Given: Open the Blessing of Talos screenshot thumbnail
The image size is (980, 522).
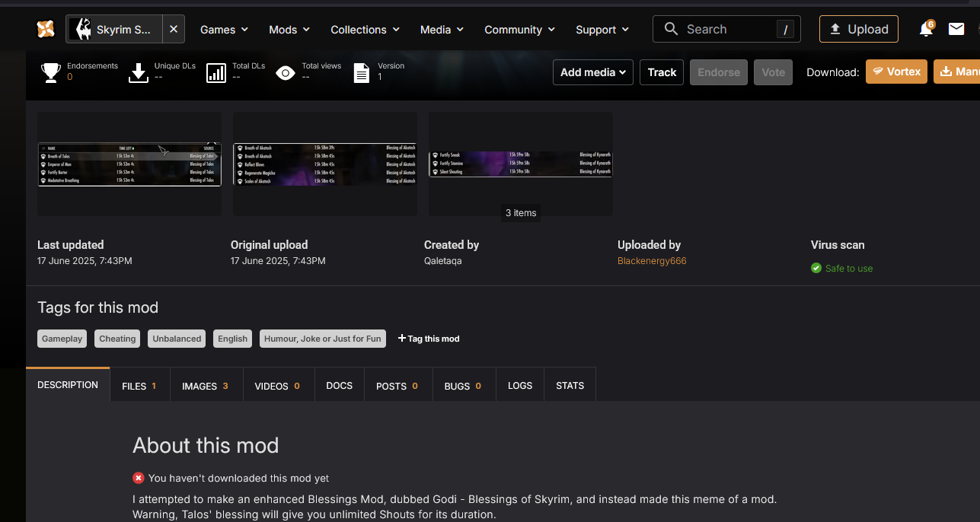Looking at the screenshot, I should (x=129, y=164).
